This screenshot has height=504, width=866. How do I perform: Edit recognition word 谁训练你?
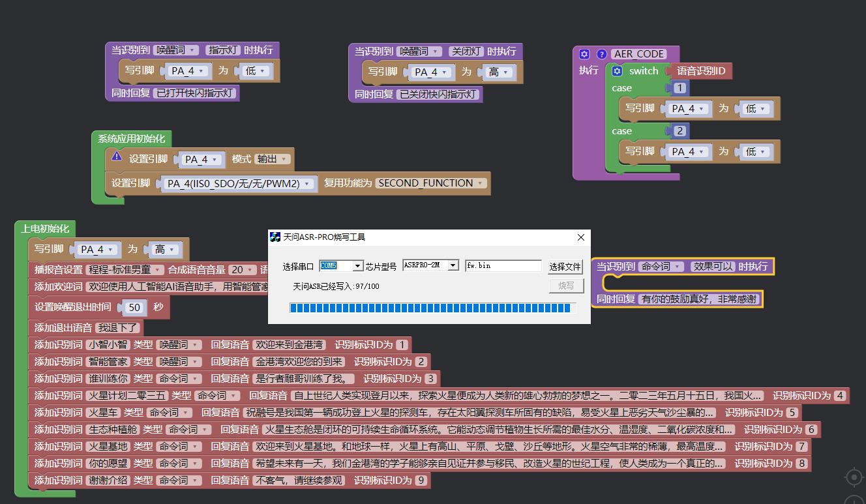click(108, 379)
